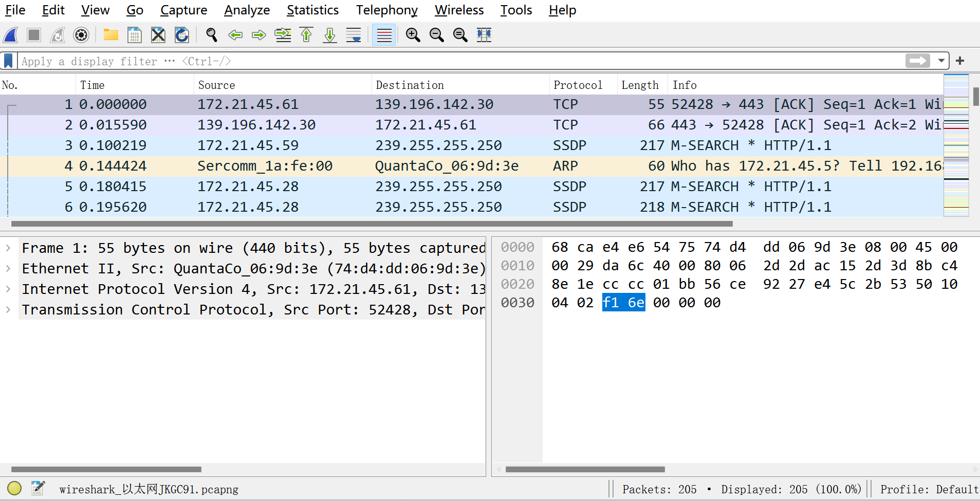Open capture options gear icon
The height and width of the screenshot is (501, 980).
[81, 35]
